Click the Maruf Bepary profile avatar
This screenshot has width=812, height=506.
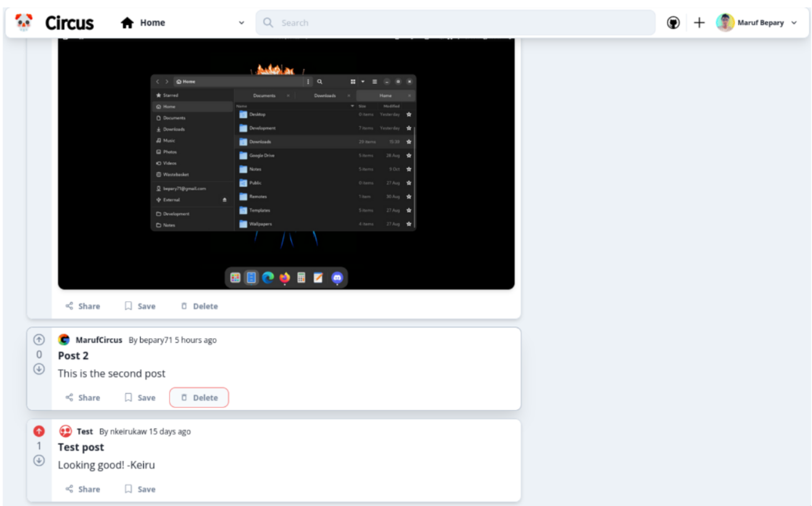click(x=724, y=23)
